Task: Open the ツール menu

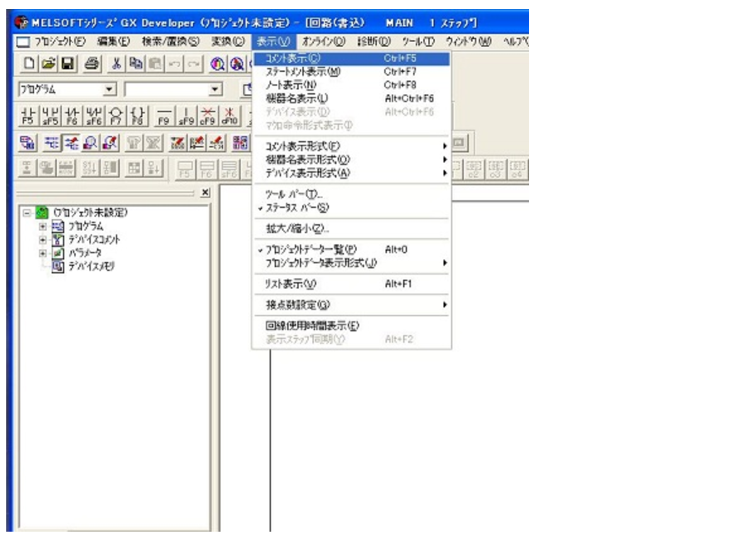Action: click(x=419, y=42)
